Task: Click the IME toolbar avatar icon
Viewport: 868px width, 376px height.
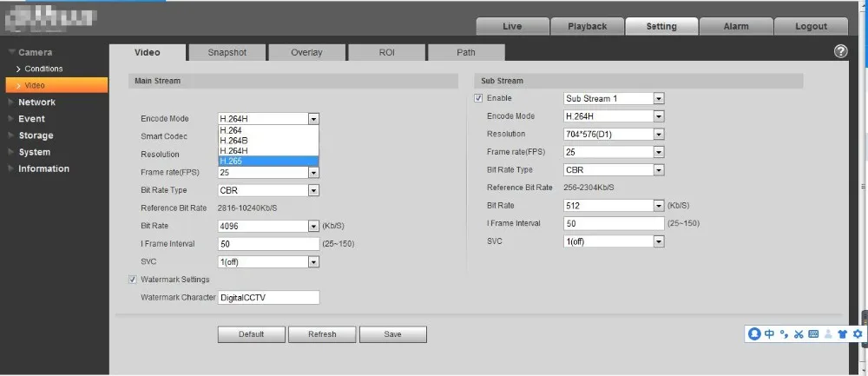Action: (x=754, y=334)
